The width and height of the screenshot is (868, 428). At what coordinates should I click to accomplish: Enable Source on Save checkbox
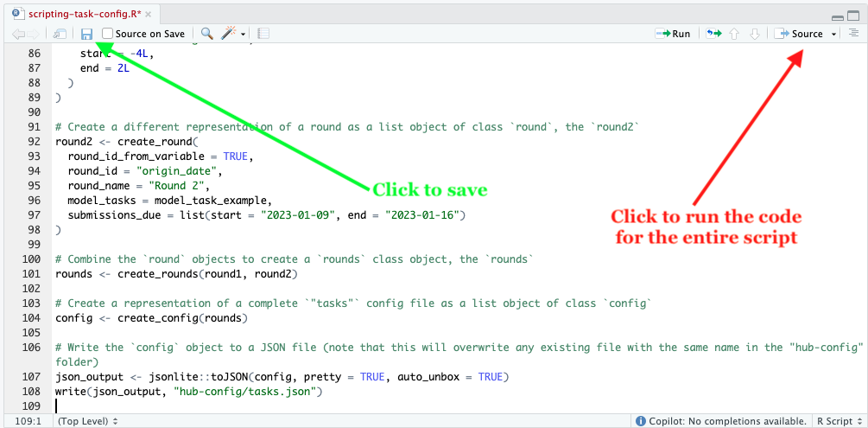click(107, 34)
